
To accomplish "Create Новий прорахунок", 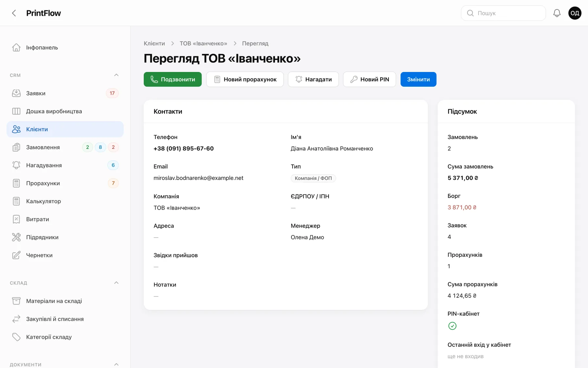I will 245,79.
